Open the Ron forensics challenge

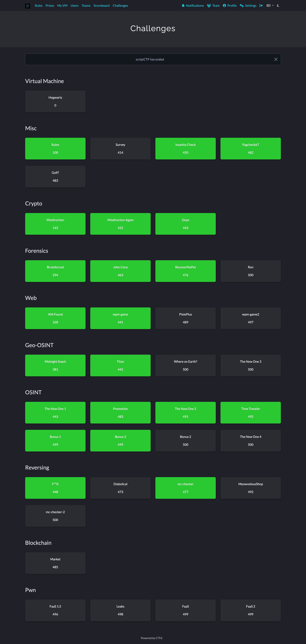click(250, 271)
